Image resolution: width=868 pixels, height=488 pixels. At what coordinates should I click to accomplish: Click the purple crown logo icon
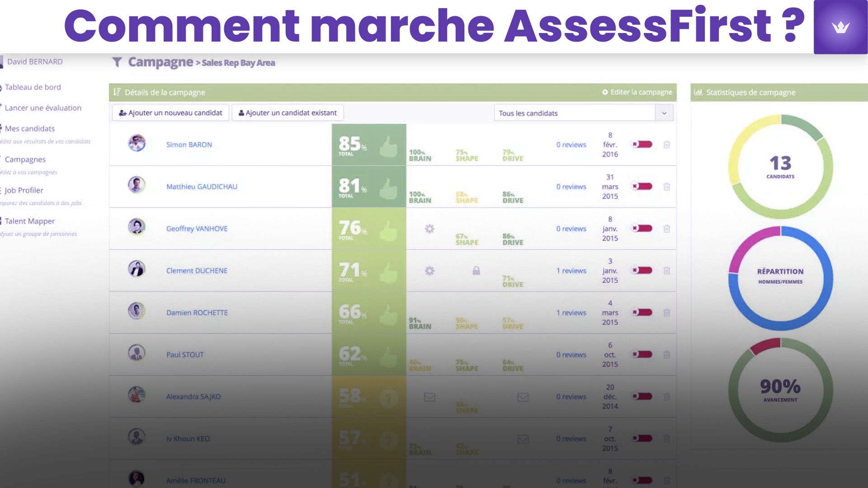[x=840, y=27]
